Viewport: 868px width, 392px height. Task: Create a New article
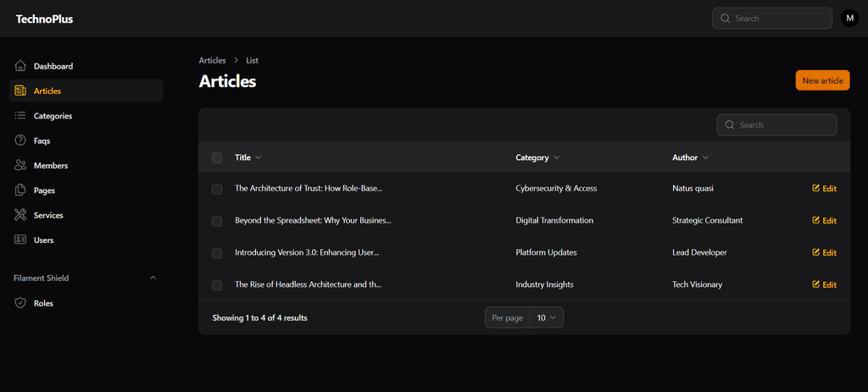(x=822, y=80)
